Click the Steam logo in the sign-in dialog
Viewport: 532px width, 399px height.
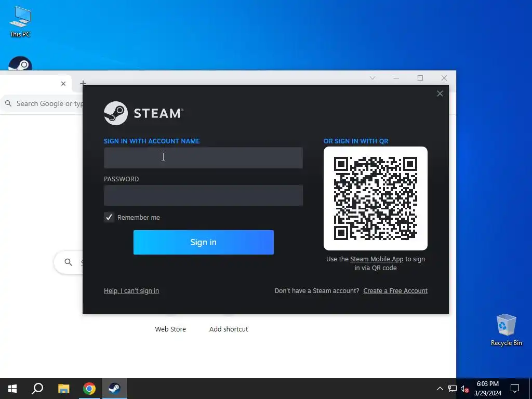[143, 113]
